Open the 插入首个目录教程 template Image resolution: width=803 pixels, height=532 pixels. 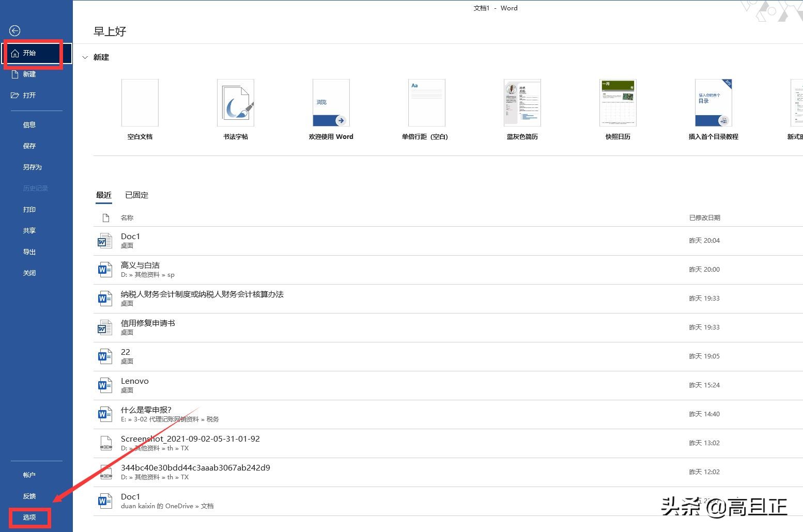[x=714, y=110]
